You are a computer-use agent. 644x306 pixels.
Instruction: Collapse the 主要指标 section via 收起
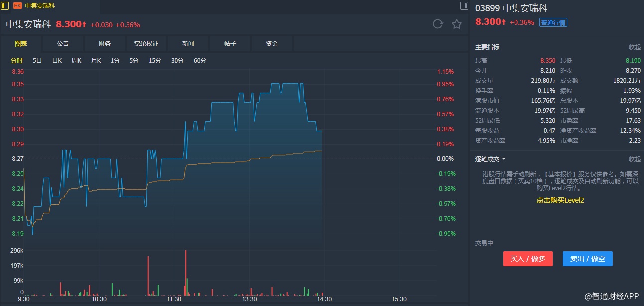[x=634, y=47]
